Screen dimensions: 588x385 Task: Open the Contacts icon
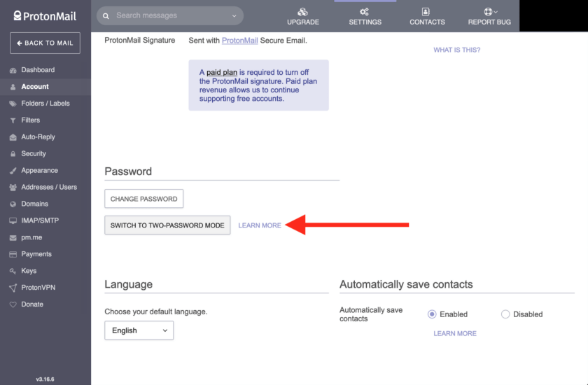tap(426, 12)
